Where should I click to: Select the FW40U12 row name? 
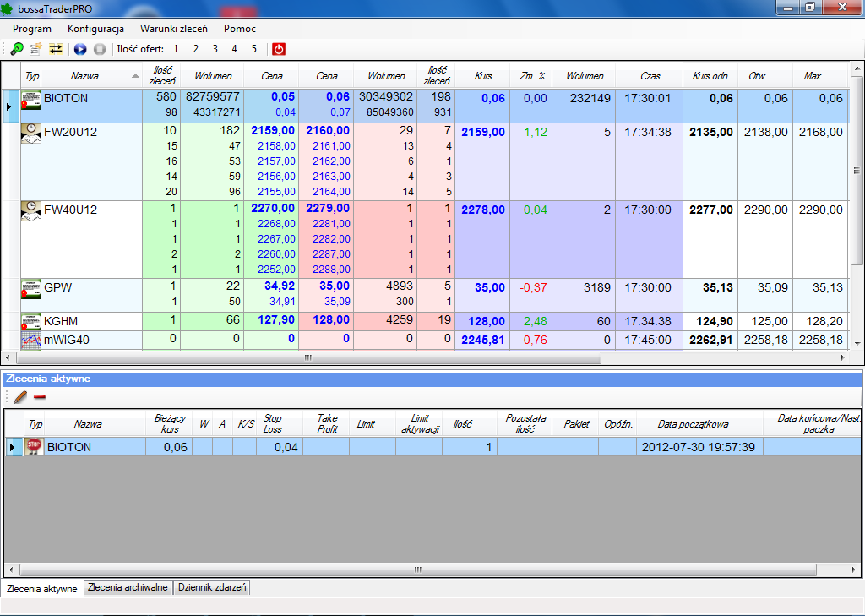[70, 210]
